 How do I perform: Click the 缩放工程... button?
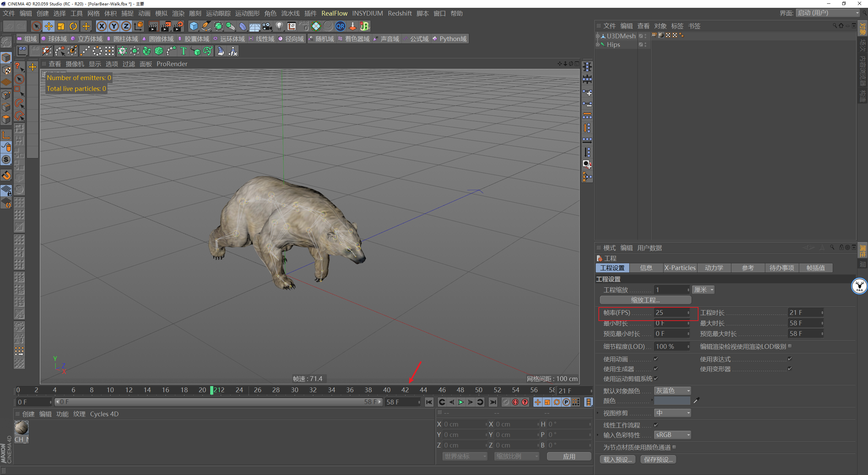(x=645, y=300)
